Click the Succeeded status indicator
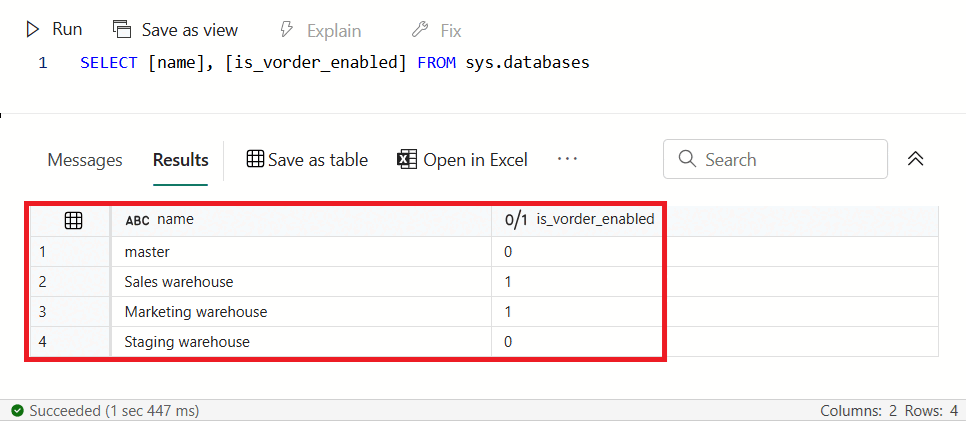The height and width of the screenshot is (421, 966). (x=105, y=411)
